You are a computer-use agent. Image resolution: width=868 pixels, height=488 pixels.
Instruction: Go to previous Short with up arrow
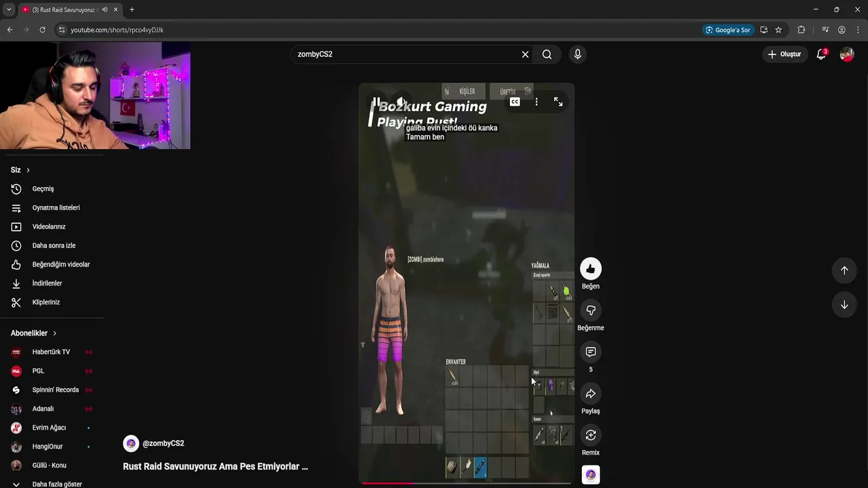pyautogui.click(x=844, y=270)
